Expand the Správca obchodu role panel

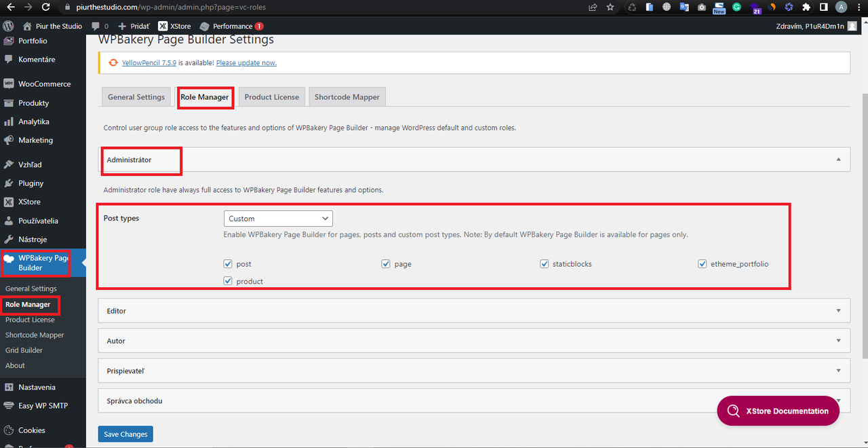[474, 400]
